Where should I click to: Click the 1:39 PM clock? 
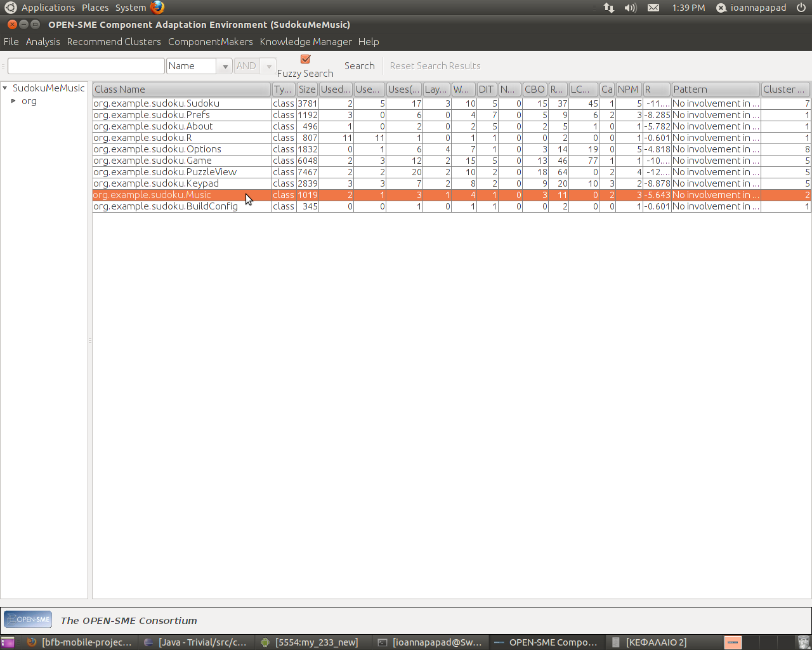[x=688, y=8]
